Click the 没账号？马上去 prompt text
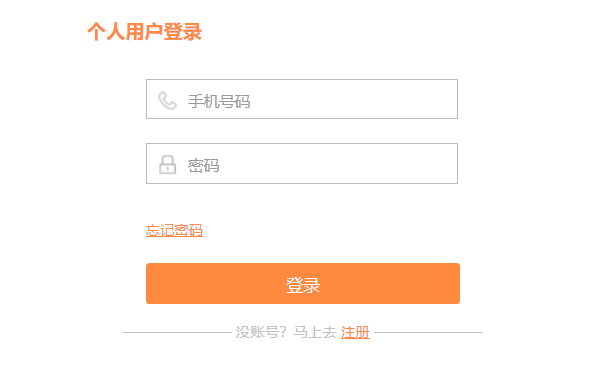Image resolution: width=597 pixels, height=369 pixels. (286, 332)
